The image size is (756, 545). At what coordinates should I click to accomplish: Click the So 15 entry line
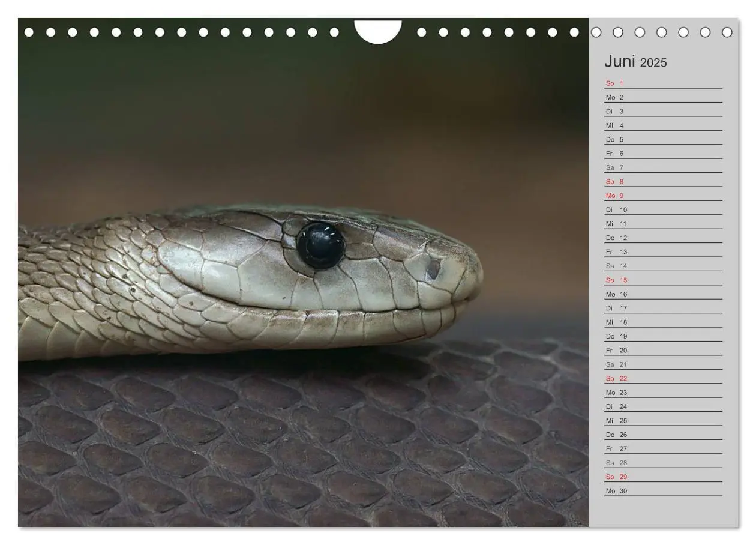[x=663, y=280]
